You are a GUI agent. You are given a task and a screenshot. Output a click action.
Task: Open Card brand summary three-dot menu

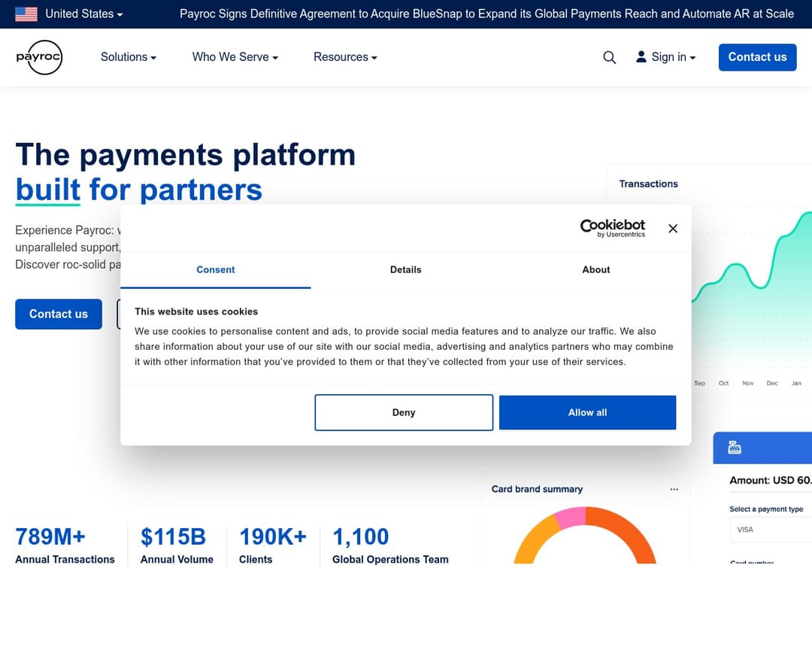pos(674,489)
